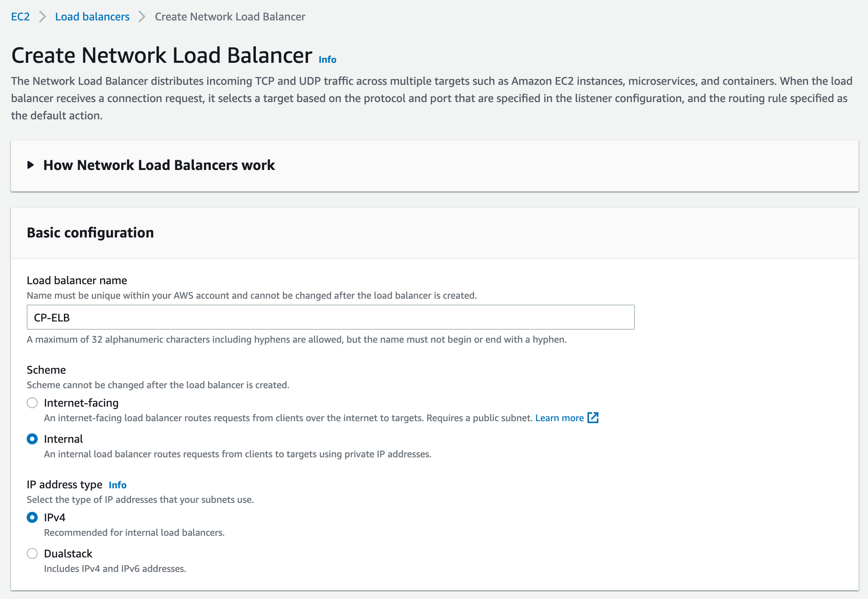The height and width of the screenshot is (599, 868).
Task: Click the breadcrumb chevron after EC2
Action: [42, 17]
